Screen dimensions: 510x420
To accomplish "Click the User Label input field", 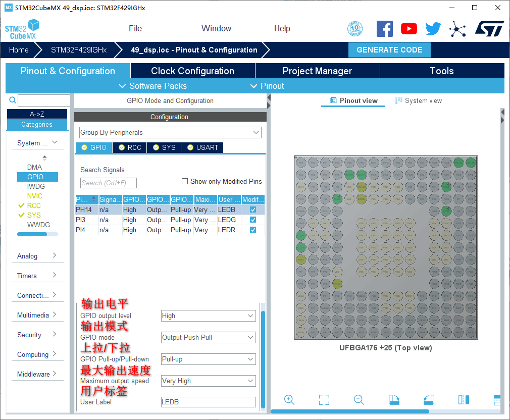I will (x=208, y=402).
